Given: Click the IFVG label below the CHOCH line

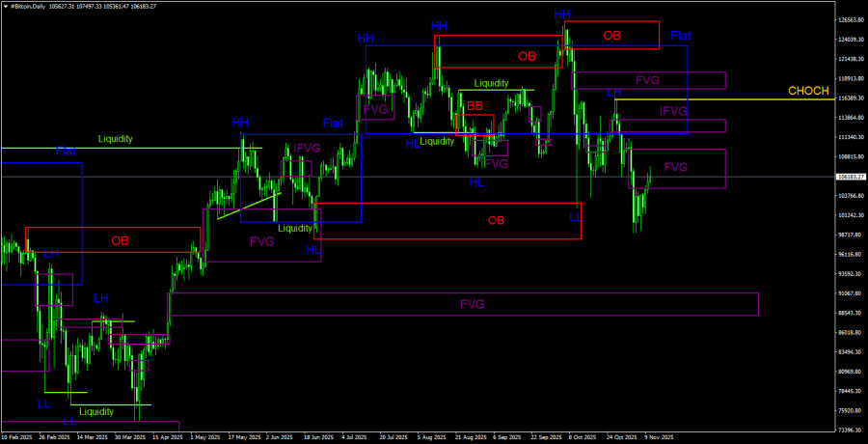Looking at the screenshot, I should (673, 112).
